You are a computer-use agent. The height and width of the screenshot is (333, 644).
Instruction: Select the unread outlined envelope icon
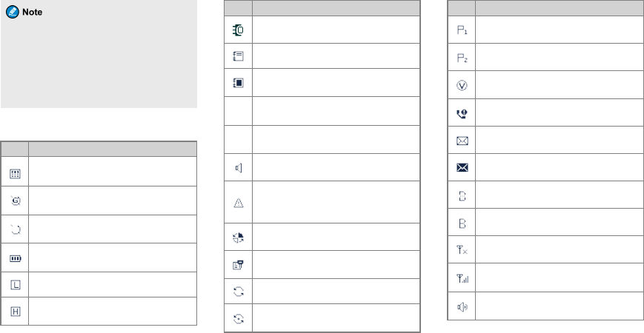point(462,141)
